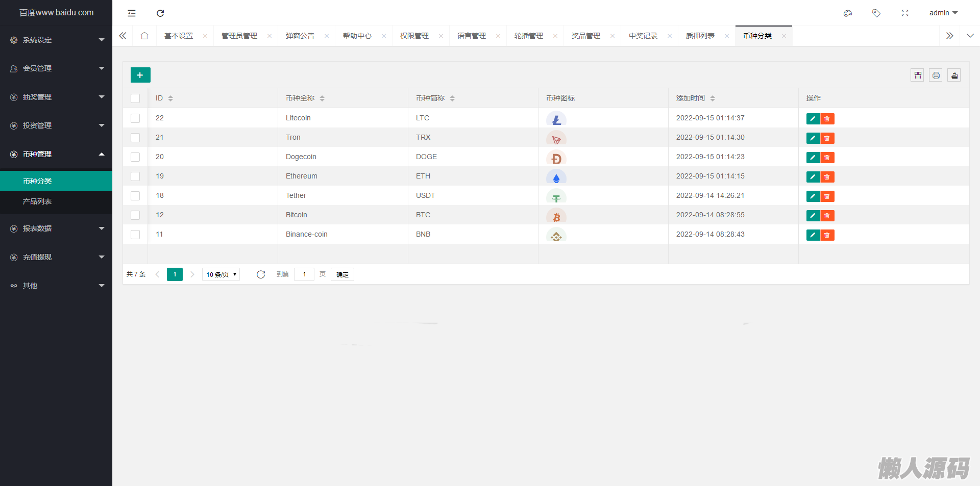This screenshot has height=486, width=980.
Task: Toggle the sidebar collapse icon
Action: 132,13
